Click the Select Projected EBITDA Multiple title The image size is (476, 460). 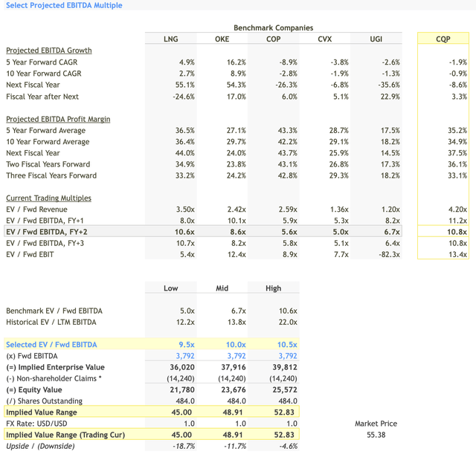tap(64, 5)
